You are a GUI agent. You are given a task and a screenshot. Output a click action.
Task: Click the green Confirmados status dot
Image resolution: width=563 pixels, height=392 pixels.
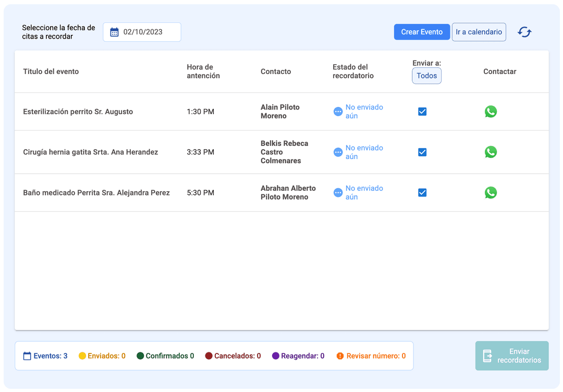click(140, 356)
